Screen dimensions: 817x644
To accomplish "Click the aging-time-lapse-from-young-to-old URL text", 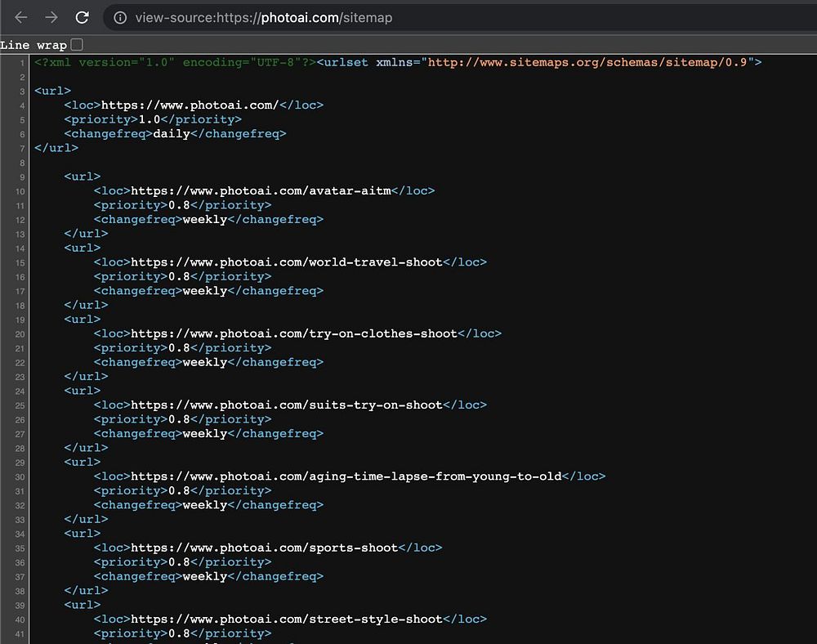I will [346, 476].
